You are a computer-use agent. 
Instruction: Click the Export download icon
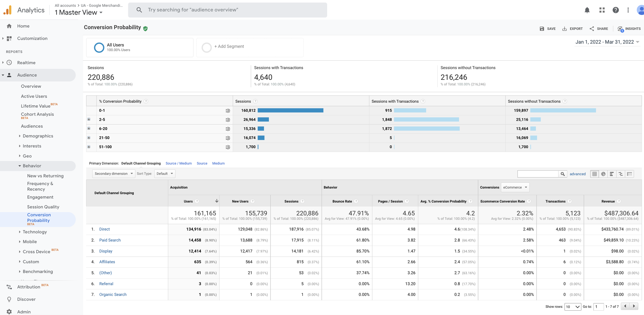564,29
